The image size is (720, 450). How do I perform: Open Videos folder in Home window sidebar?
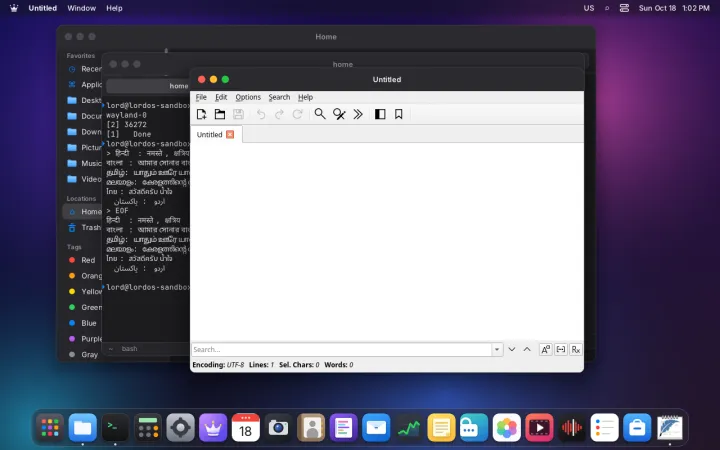84,179
